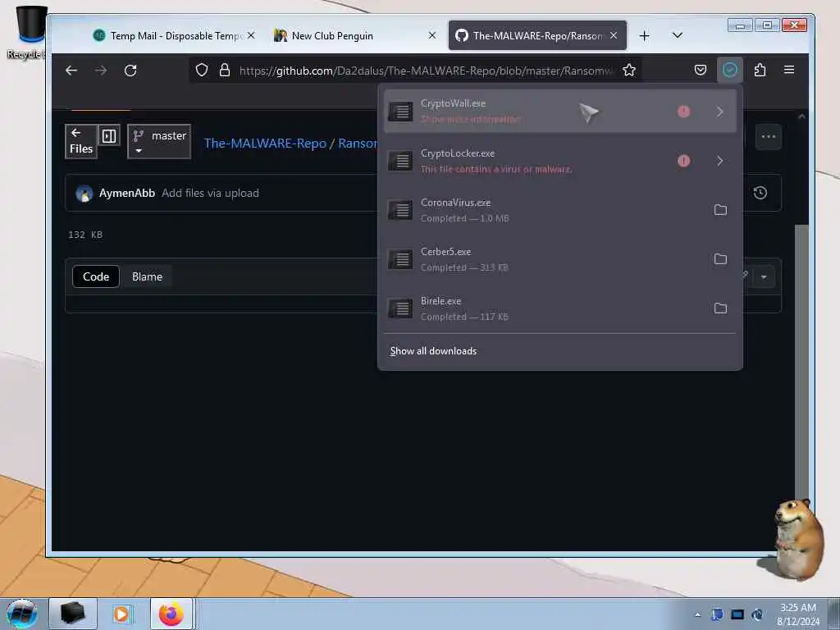
Task: View site security via padlock icon
Action: (225, 71)
